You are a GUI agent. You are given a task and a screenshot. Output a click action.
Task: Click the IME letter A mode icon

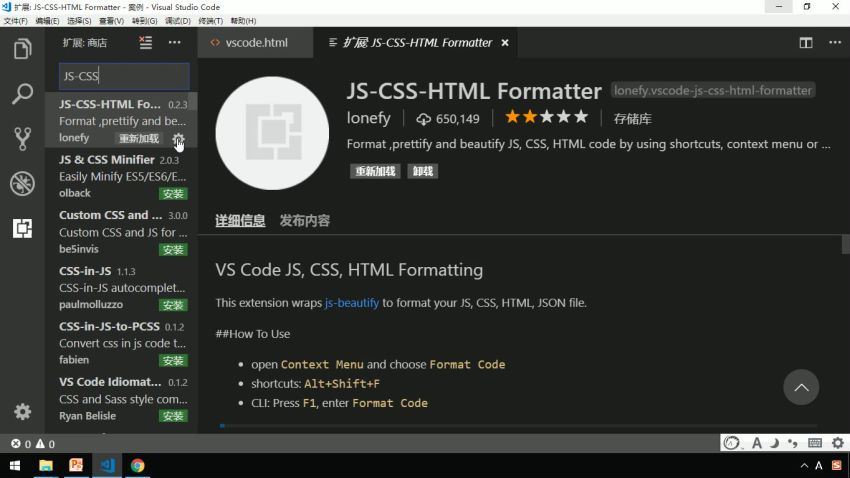point(757,443)
